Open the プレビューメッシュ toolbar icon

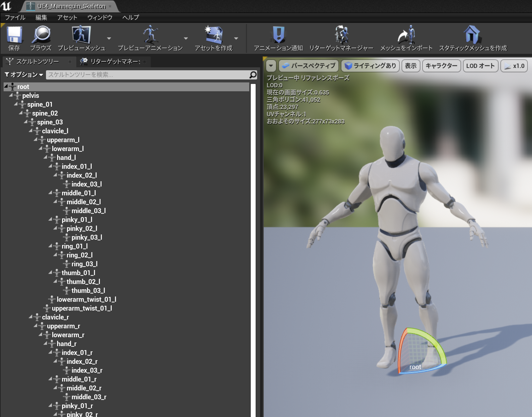tap(81, 34)
